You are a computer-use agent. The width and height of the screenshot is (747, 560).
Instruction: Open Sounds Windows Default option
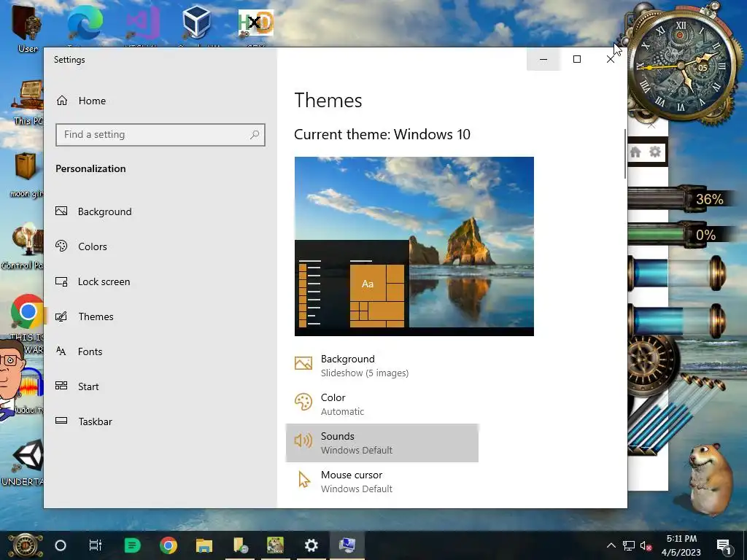382,443
